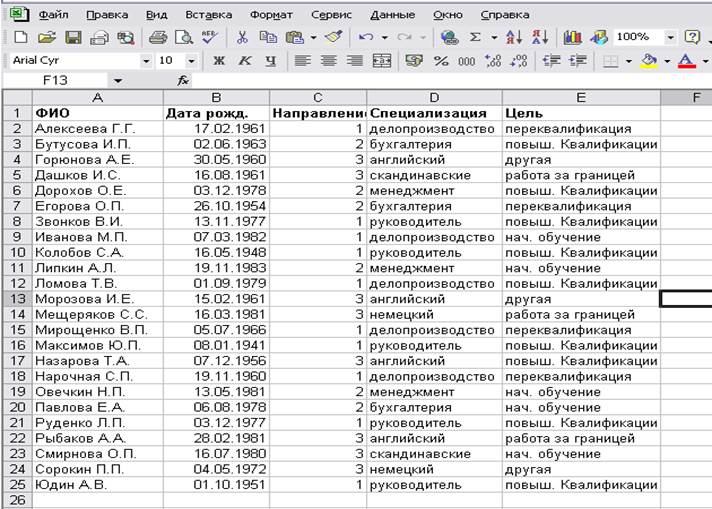Select column D header

[433, 97]
